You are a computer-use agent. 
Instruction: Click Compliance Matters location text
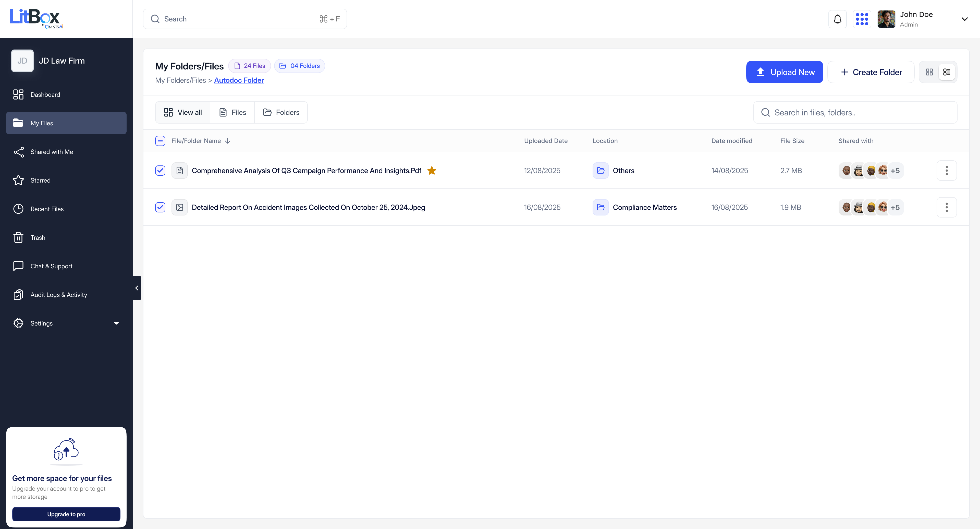point(645,207)
